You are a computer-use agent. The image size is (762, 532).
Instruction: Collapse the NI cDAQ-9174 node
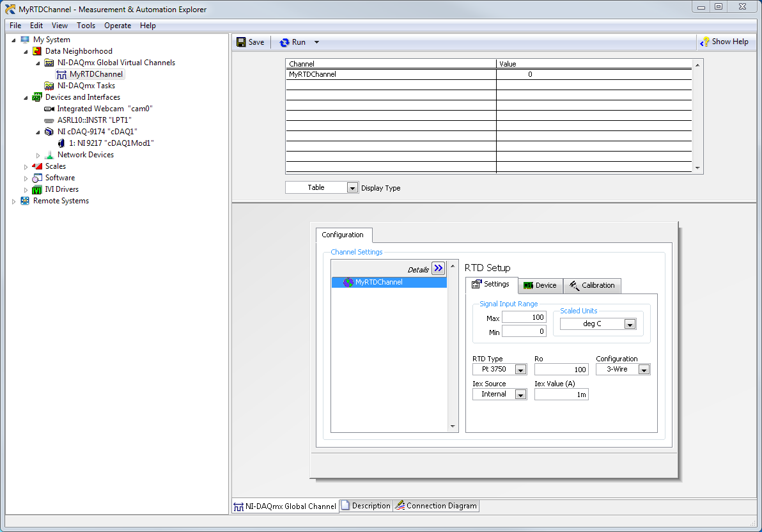38,132
